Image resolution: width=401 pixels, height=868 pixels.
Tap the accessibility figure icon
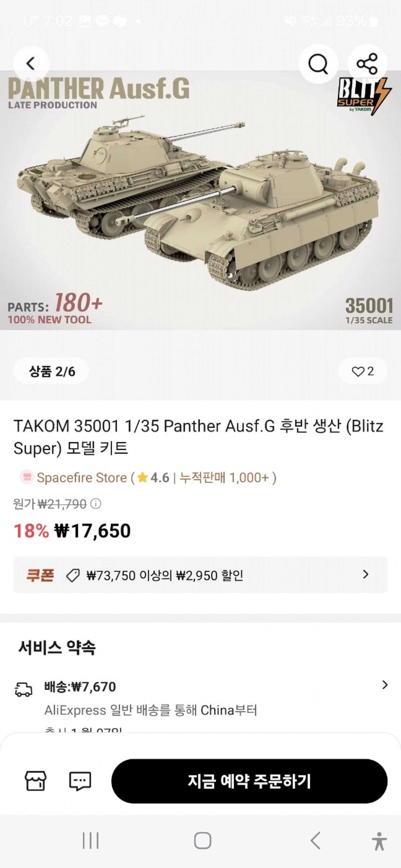tap(379, 841)
